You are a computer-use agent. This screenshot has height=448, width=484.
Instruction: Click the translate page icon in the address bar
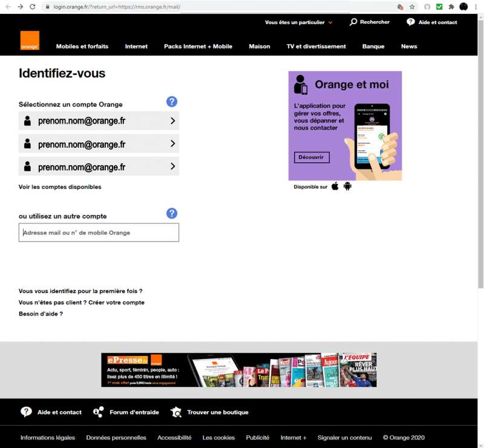(401, 7)
